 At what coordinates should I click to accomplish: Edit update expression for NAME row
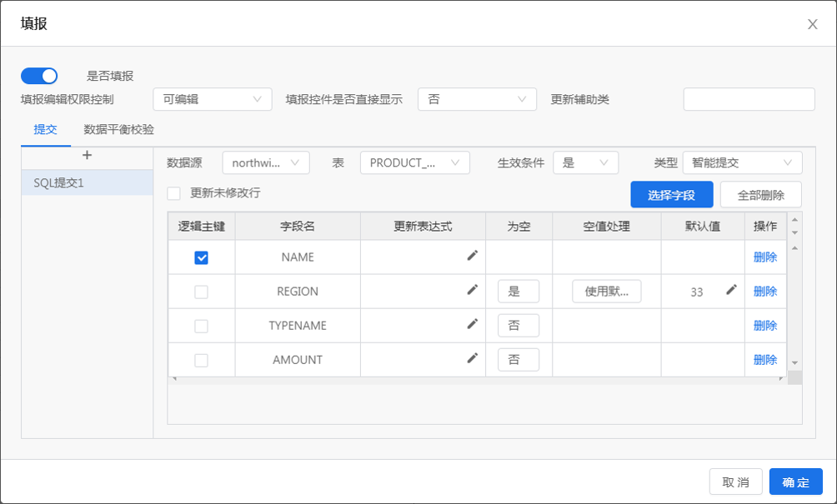tap(473, 256)
